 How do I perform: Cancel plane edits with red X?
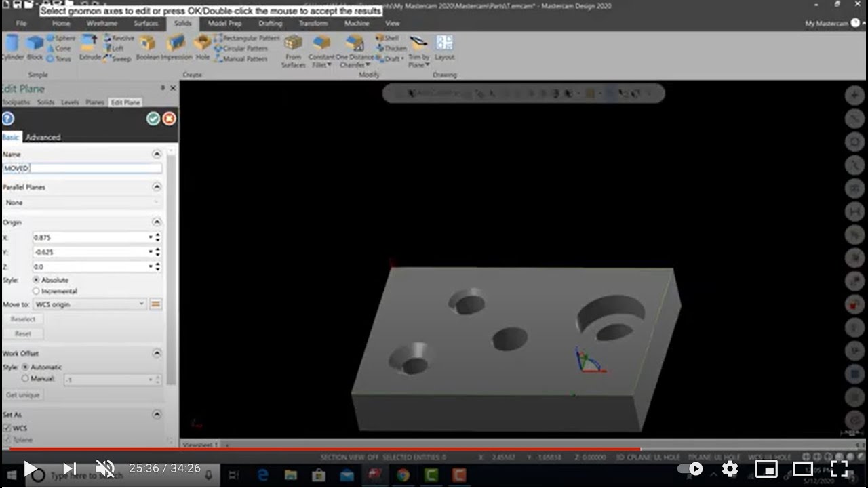tap(169, 119)
